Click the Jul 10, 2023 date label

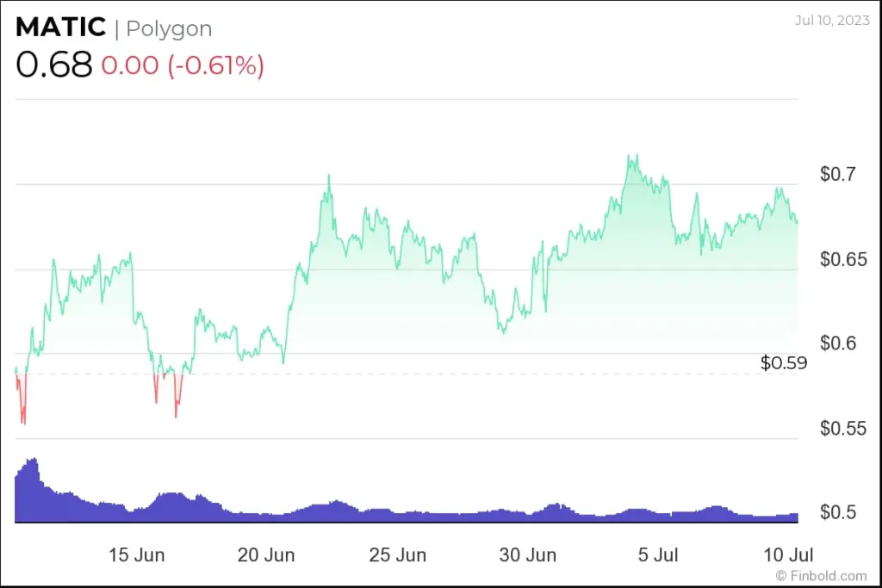[831, 20]
